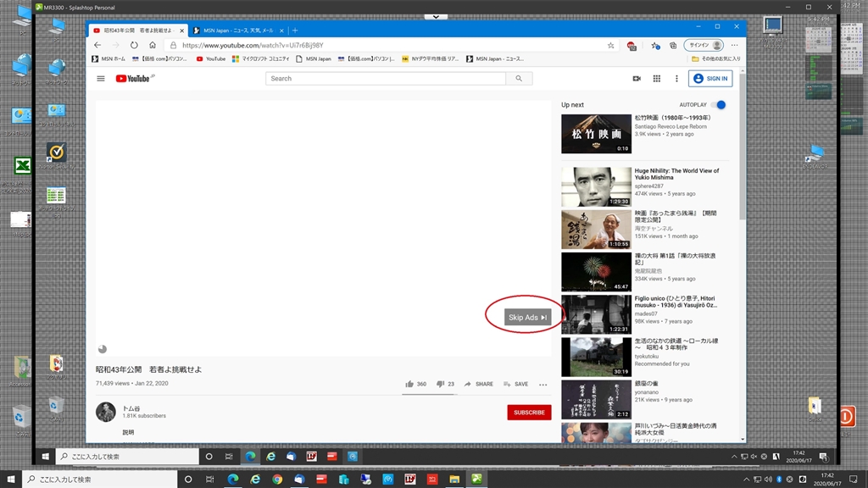Open 生活のなかの鉄道 train video thumbnail
Image resolution: width=868 pixels, height=488 pixels.
[596, 357]
